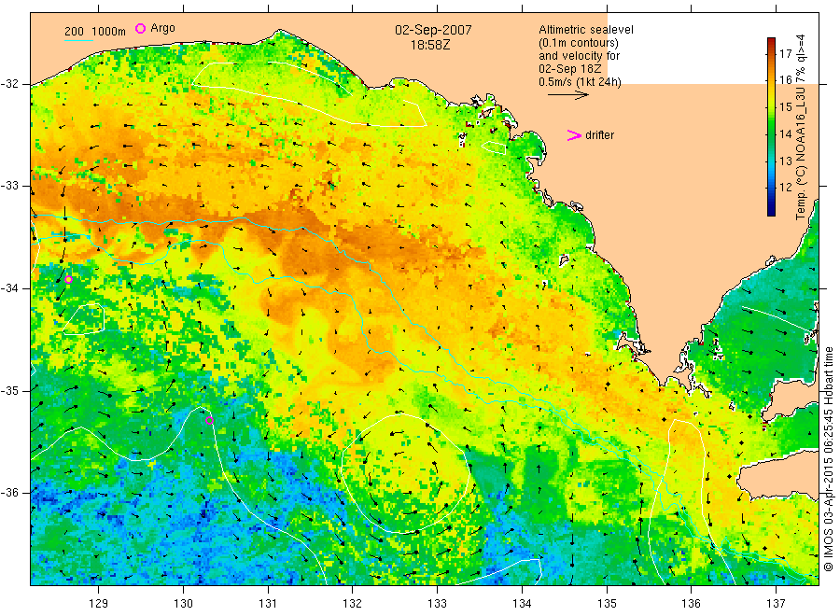Click the '200 1000m' depth legend text
This screenshot has height=616, width=840.
[x=95, y=31]
